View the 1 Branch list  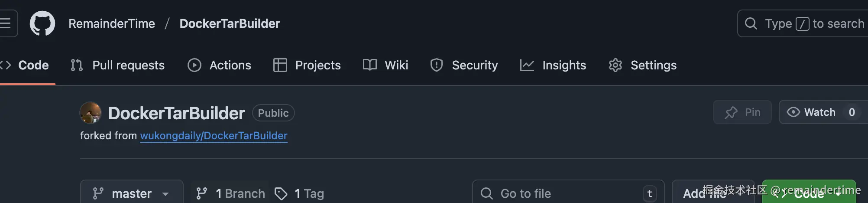point(230,193)
